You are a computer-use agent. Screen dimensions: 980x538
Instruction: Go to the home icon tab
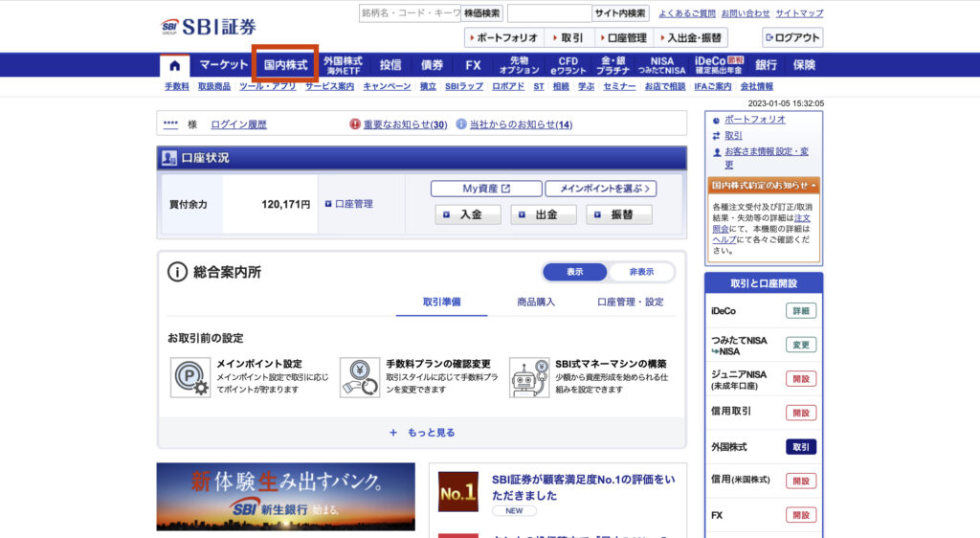174,65
